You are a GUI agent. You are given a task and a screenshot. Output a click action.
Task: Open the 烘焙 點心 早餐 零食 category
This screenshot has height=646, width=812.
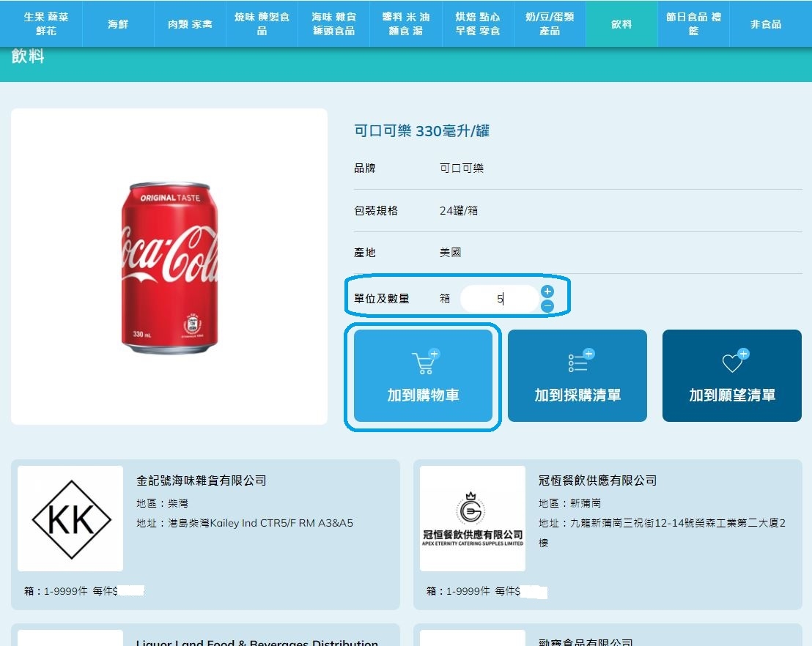478,24
